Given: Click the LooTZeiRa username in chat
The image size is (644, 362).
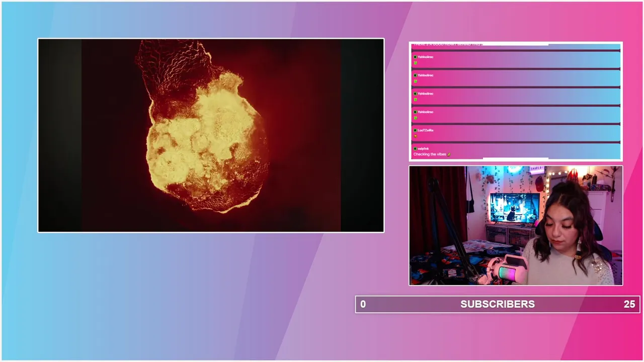Looking at the screenshot, I should point(425,130).
